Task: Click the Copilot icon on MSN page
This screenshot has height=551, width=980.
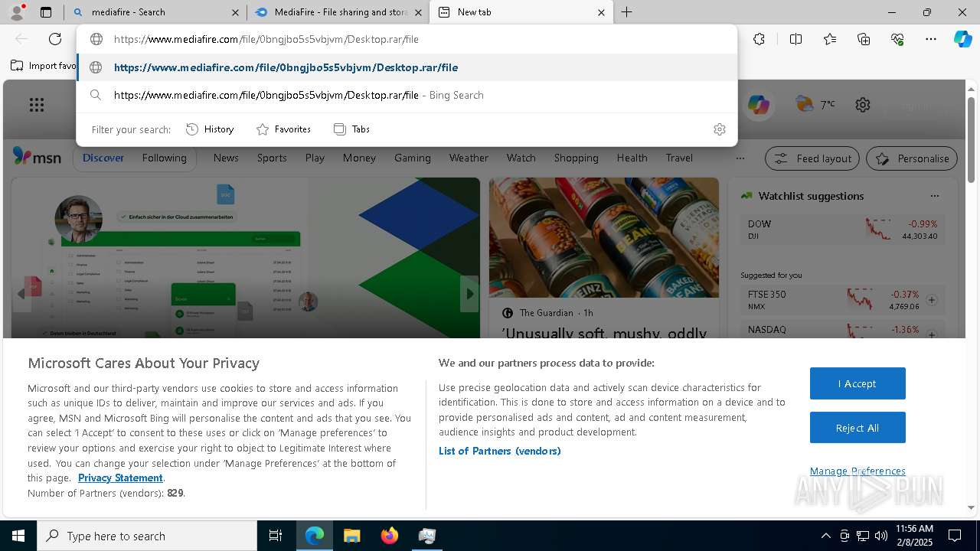Action: pyautogui.click(x=759, y=105)
